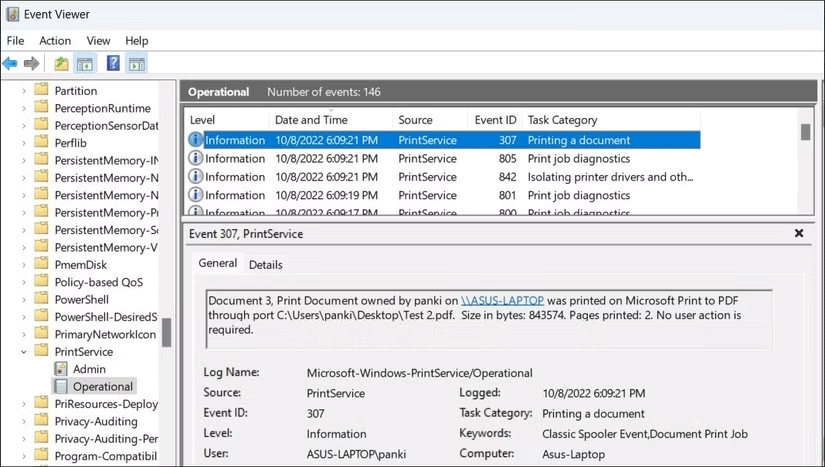Open the View menu
The width and height of the screenshot is (825, 467).
[98, 41]
